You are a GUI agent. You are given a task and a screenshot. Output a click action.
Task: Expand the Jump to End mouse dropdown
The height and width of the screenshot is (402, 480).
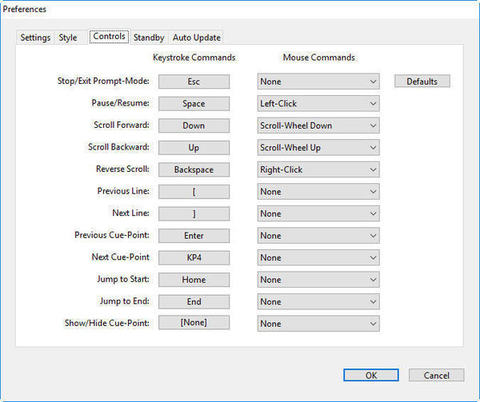(318, 302)
